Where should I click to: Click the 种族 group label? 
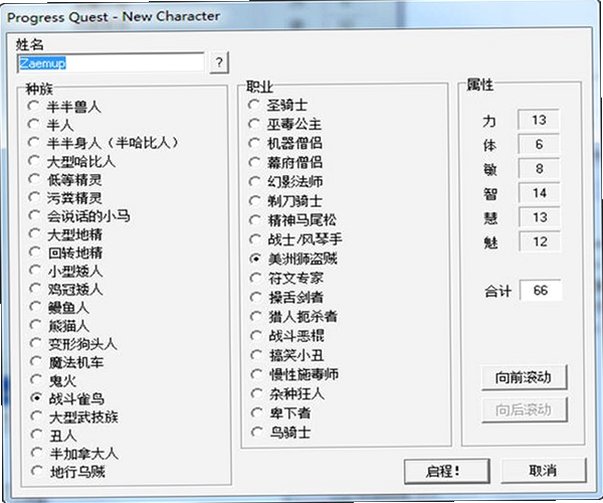tap(39, 89)
